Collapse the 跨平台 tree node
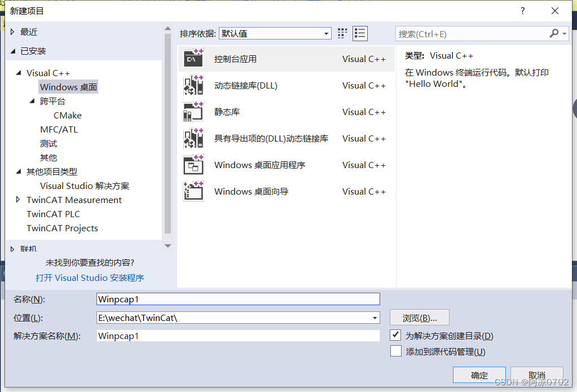Image resolution: width=577 pixels, height=392 pixels. point(32,101)
